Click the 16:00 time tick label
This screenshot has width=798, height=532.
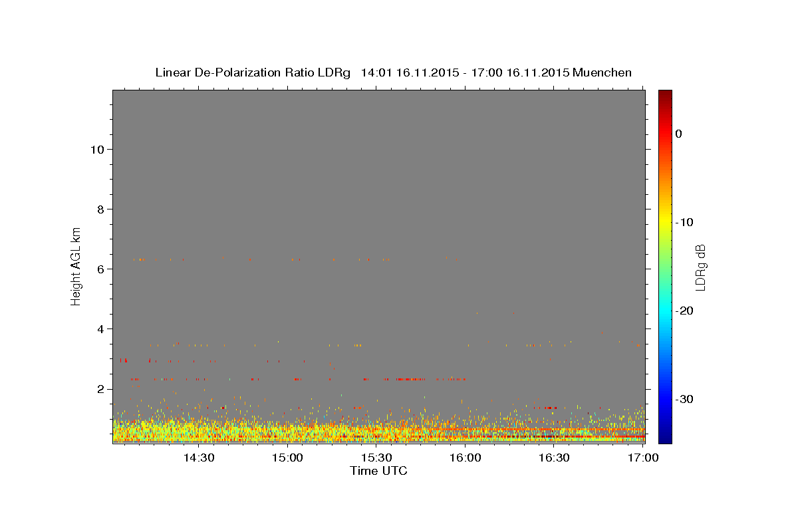click(465, 458)
